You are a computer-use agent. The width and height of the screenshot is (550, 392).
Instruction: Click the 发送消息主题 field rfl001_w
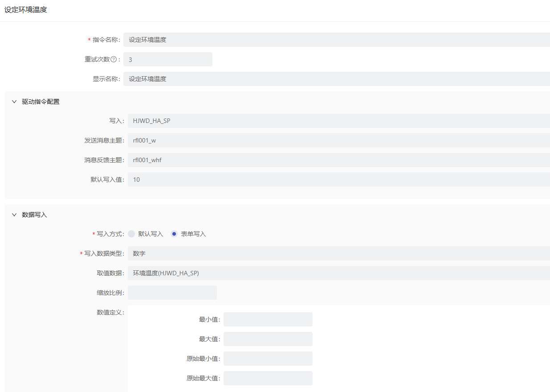(339, 140)
